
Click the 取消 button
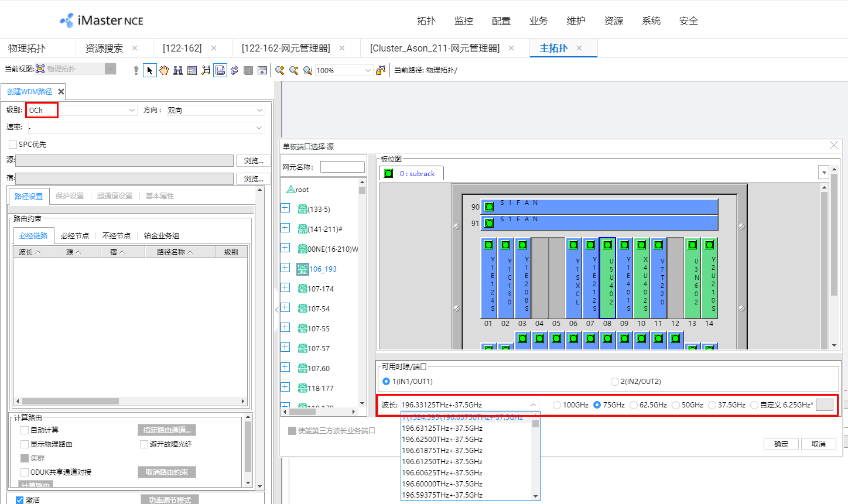819,444
